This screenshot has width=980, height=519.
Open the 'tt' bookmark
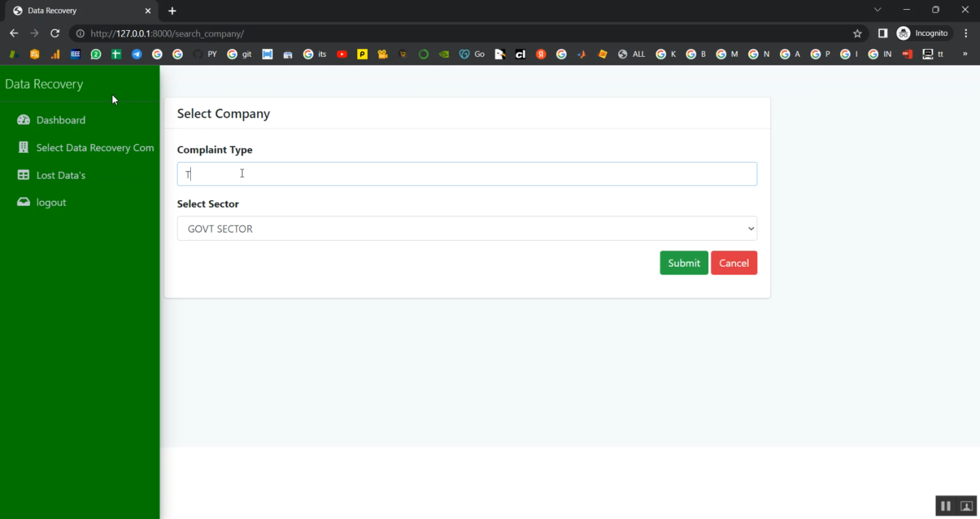(x=933, y=54)
